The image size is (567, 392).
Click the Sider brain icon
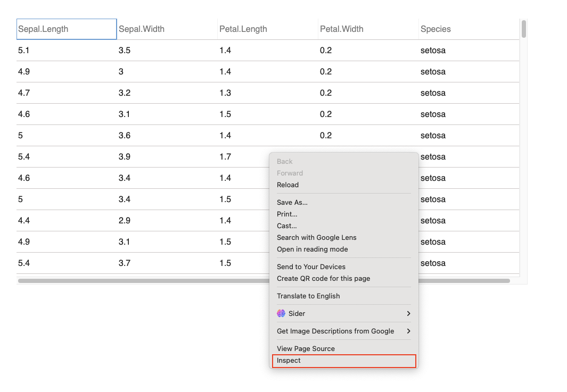click(281, 314)
